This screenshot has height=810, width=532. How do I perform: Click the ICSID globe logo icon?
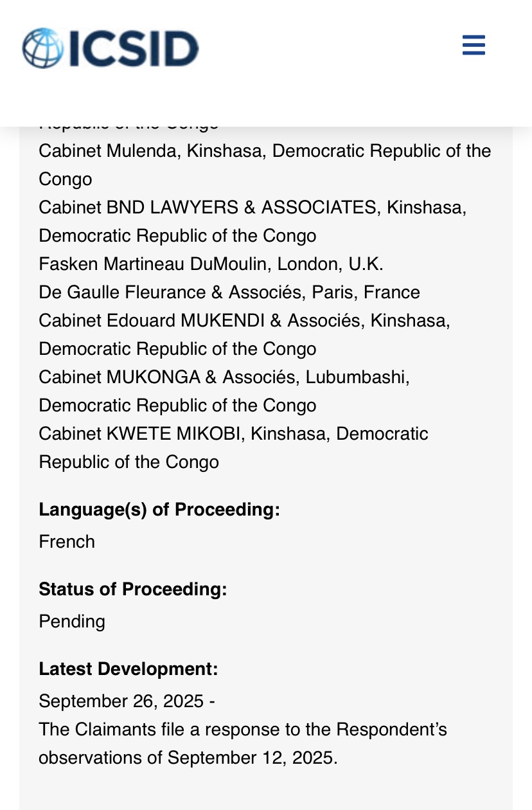pos(42,48)
